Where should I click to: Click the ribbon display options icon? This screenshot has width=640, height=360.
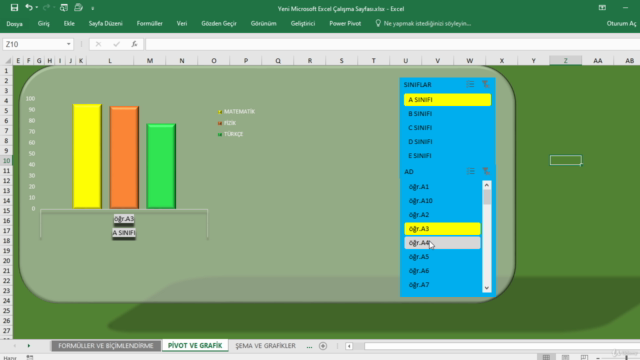(x=602, y=8)
